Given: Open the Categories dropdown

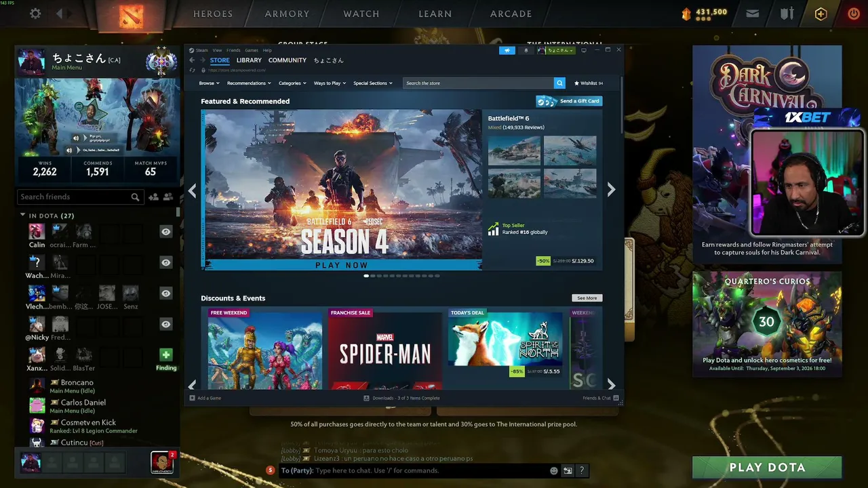Looking at the screenshot, I should click(292, 83).
